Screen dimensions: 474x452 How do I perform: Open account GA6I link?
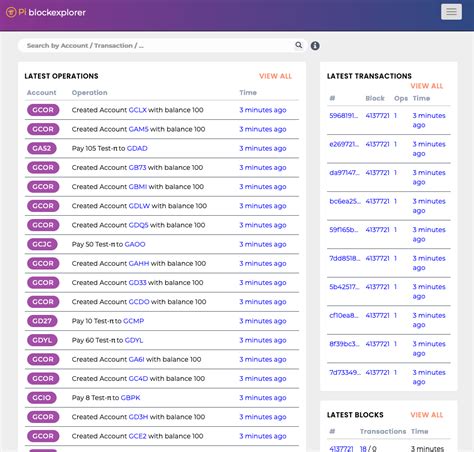pyautogui.click(x=136, y=359)
